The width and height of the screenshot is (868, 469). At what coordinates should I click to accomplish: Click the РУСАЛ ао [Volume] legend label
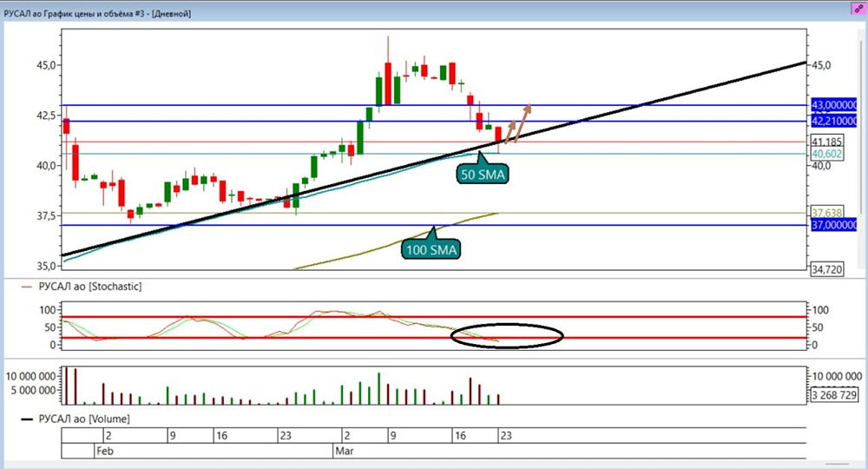84,419
